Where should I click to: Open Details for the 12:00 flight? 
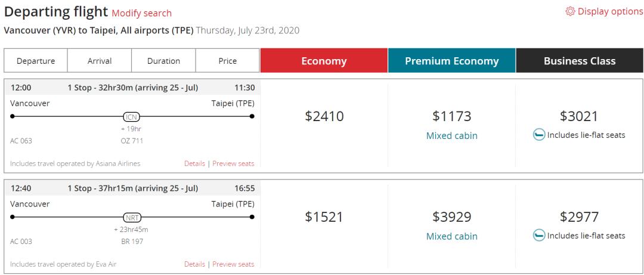[194, 163]
